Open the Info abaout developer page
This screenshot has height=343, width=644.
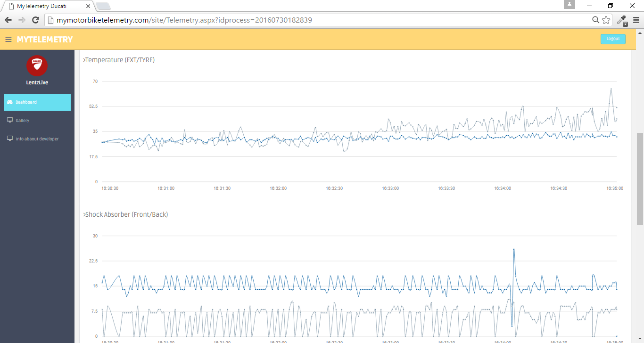tap(37, 139)
